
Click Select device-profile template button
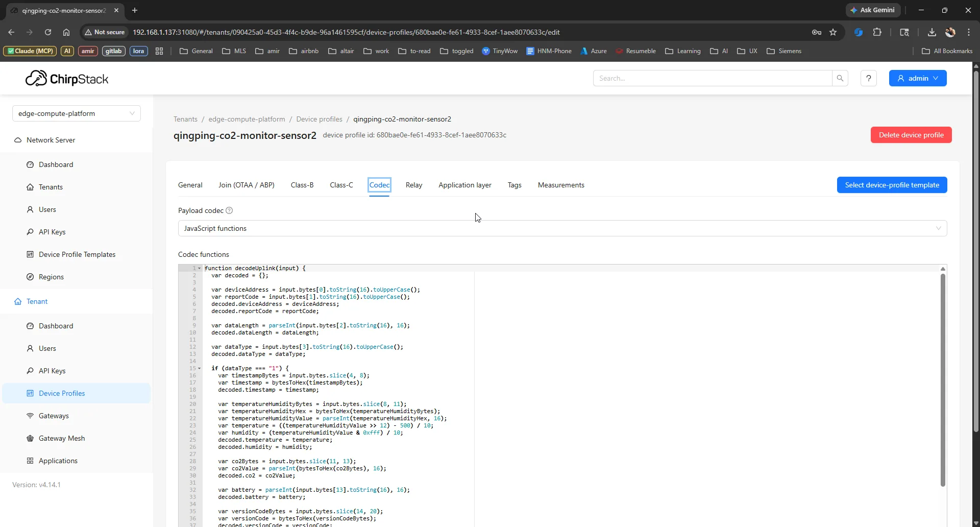[x=892, y=185]
